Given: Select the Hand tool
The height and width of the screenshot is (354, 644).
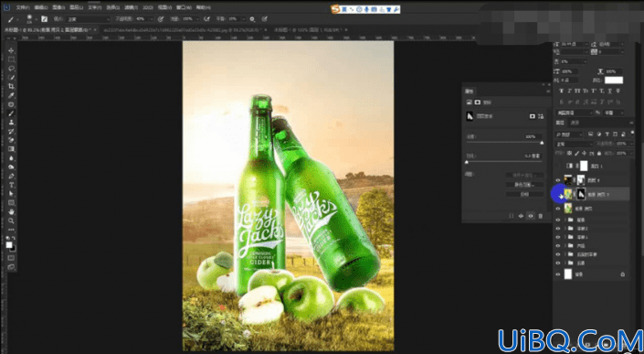Looking at the screenshot, I should [12, 211].
